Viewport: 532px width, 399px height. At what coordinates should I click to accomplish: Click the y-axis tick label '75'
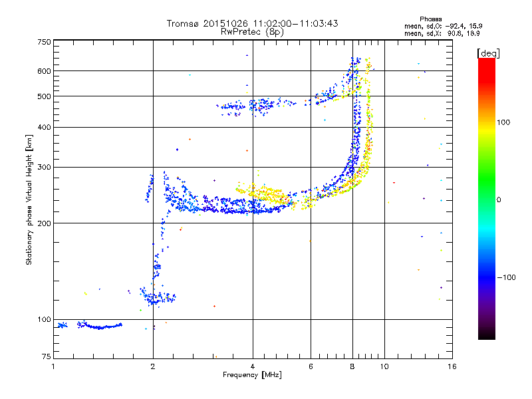[46, 356]
